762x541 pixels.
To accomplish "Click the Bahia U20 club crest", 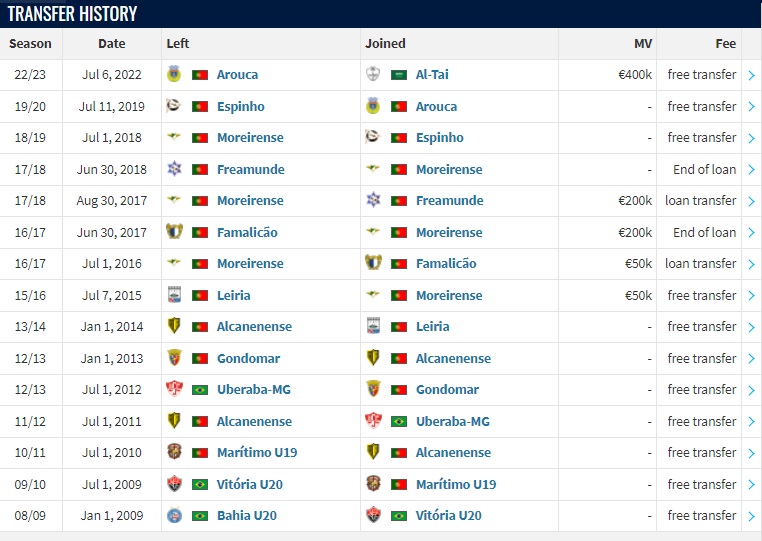I will point(174,515).
